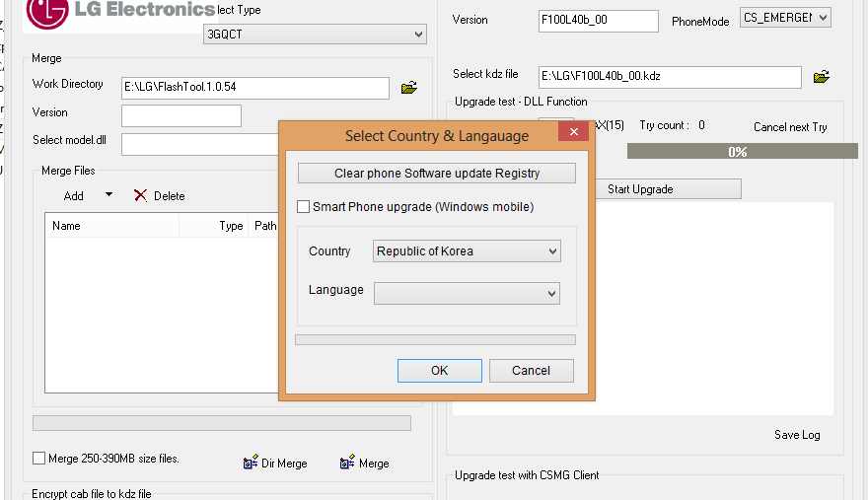Screen dimensions: 868x500
Task: Click Upgrade test with CSMG Client label
Action: (x=527, y=475)
